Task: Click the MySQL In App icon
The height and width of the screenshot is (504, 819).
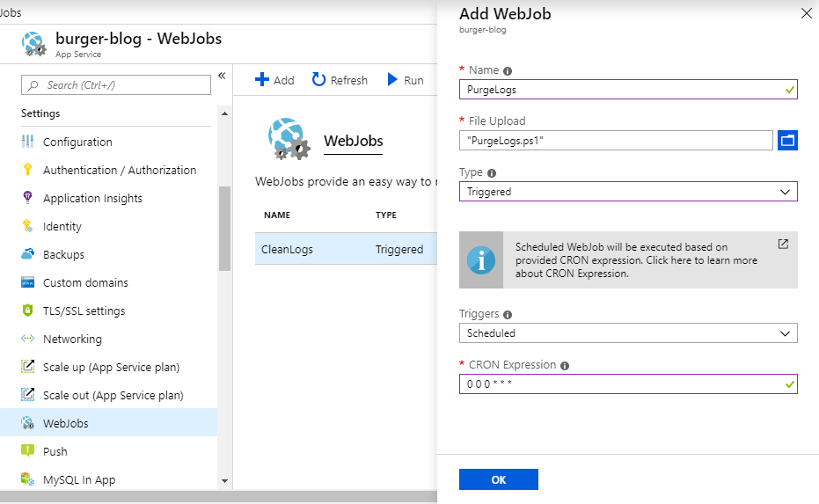Action: 27,478
